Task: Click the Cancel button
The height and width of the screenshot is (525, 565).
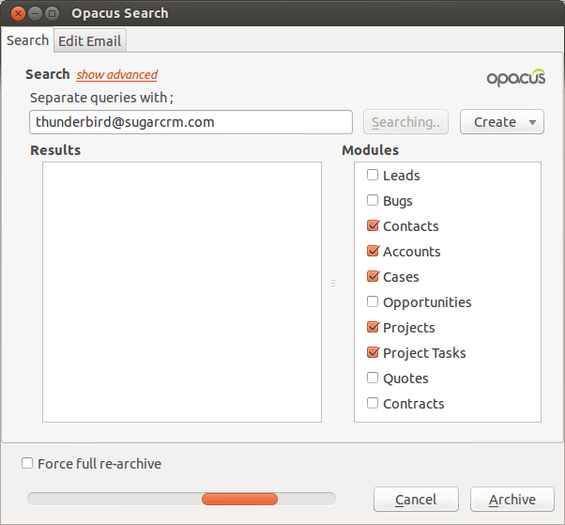Action: pos(416,499)
